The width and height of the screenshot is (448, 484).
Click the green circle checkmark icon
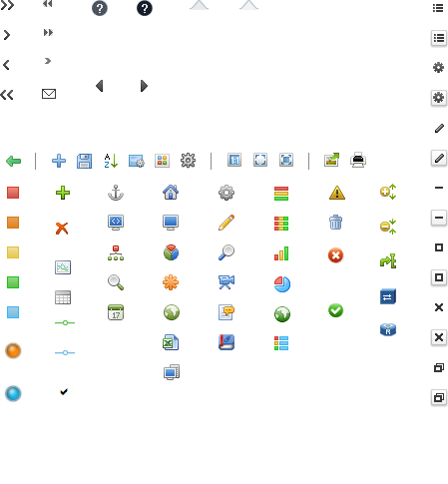click(335, 310)
